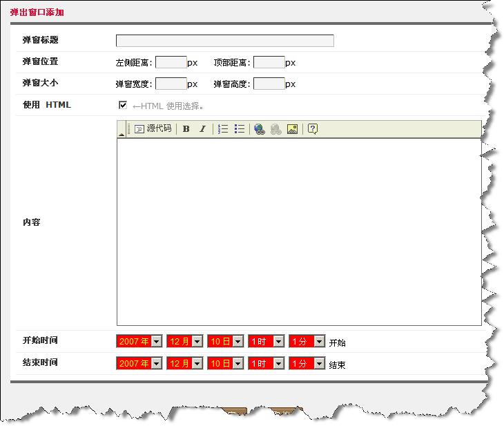Viewport: 504px width, 426px height.
Task: Uncheck the 使用 HTML checkbox
Action: coord(123,105)
